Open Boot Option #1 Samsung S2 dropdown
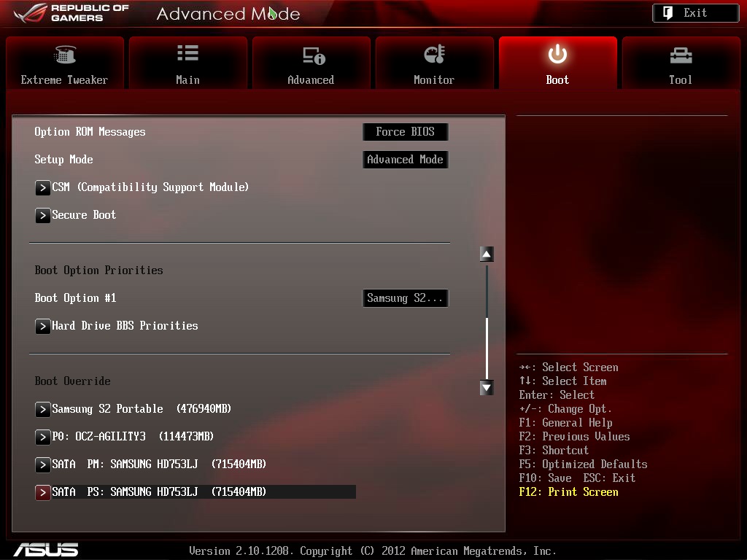Image resolution: width=747 pixels, height=560 pixels. pos(406,298)
